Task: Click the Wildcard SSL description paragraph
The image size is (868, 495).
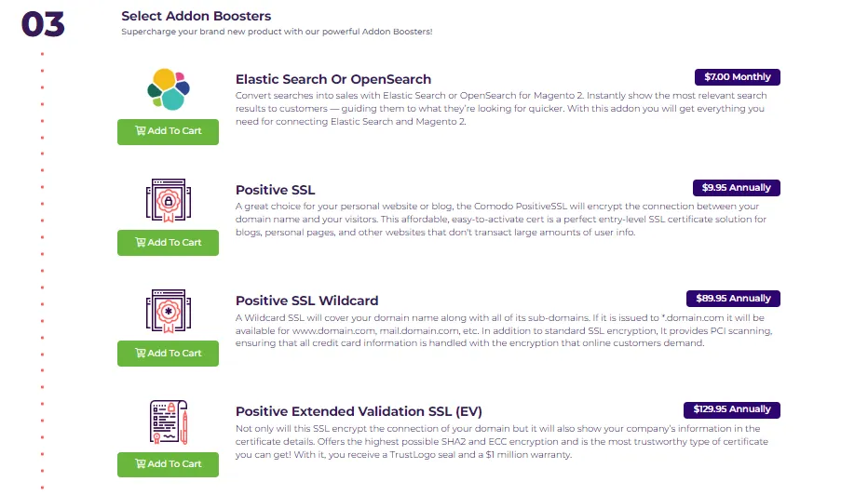Action: pyautogui.click(x=503, y=330)
